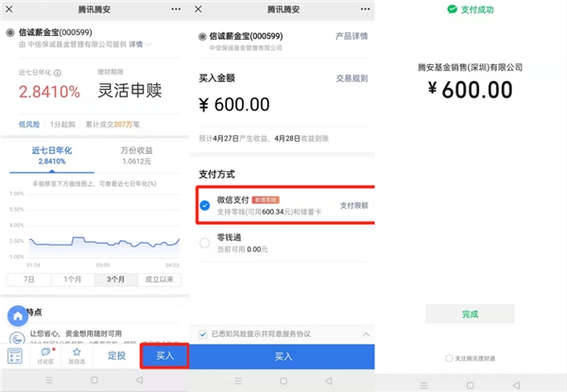Choose the 1个月 time range

[x=73, y=280]
